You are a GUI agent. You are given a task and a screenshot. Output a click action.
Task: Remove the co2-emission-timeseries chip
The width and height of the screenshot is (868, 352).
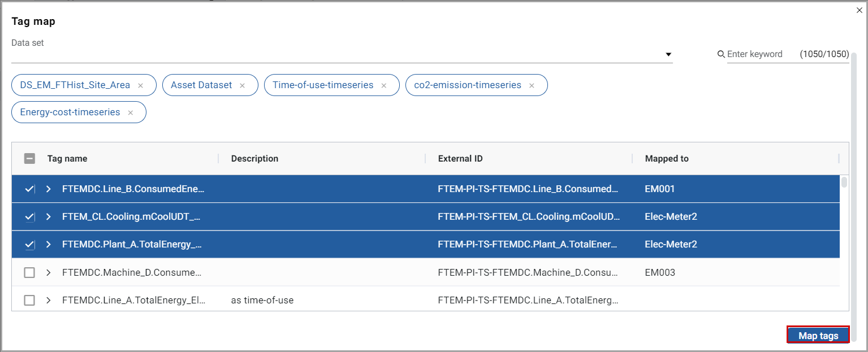[x=532, y=85]
